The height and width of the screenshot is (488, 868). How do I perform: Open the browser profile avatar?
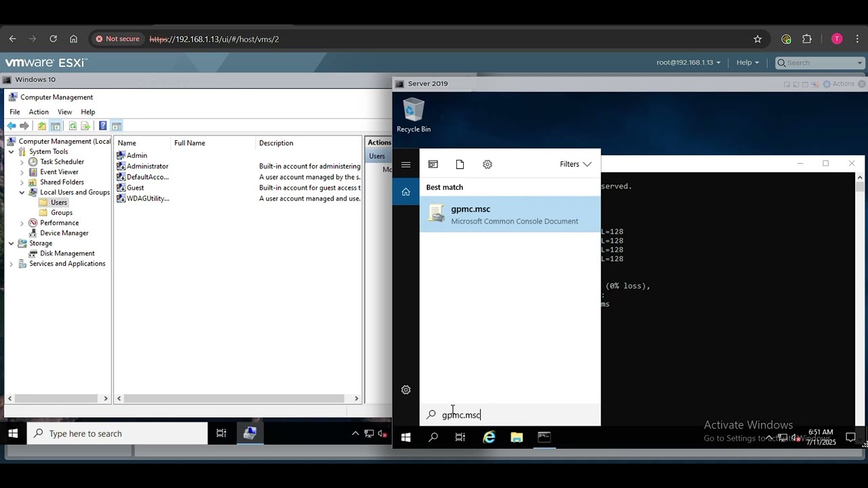pos(837,39)
